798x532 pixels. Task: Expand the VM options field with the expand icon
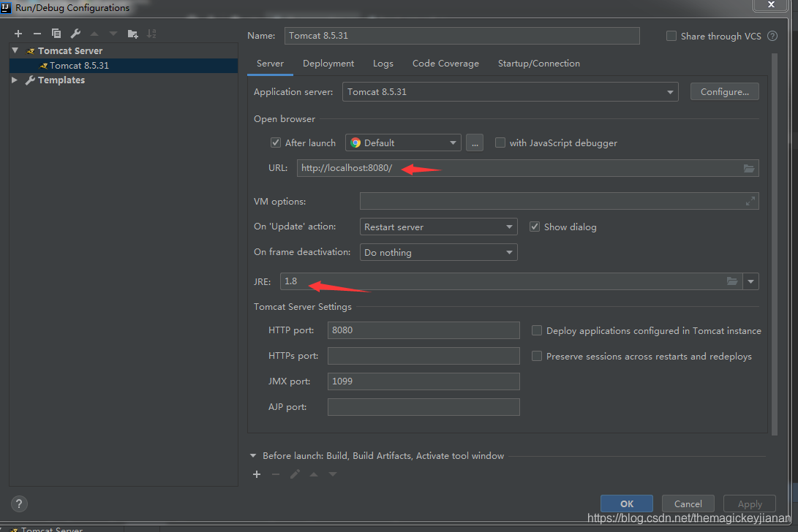750,202
